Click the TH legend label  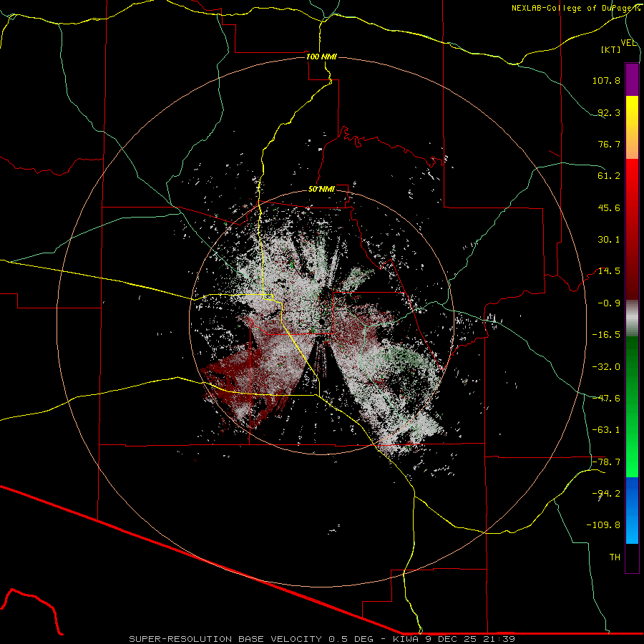615,557
